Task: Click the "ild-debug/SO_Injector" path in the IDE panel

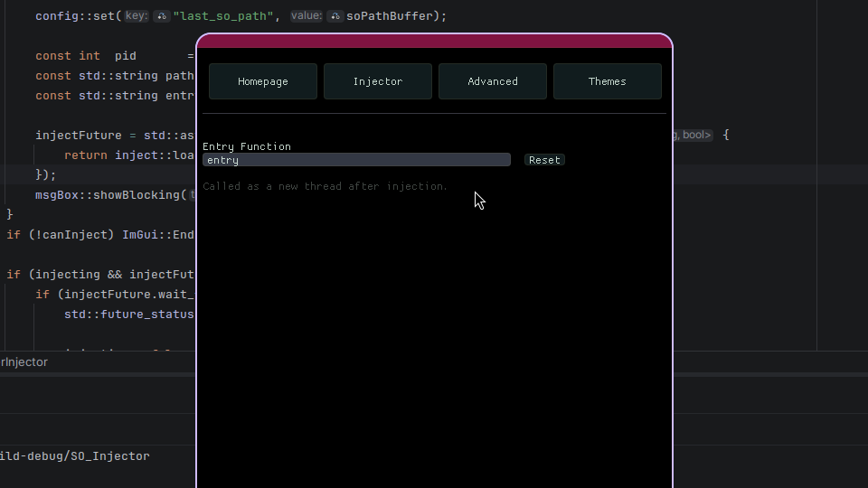Action: [x=75, y=456]
